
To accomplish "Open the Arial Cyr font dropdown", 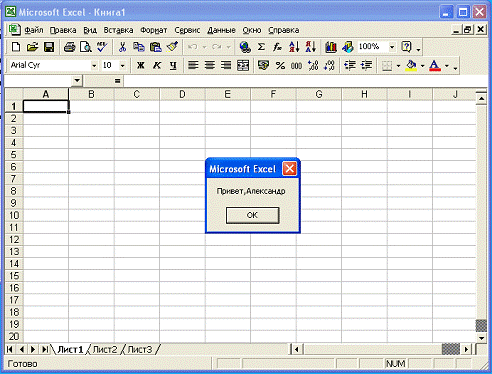I will point(94,66).
